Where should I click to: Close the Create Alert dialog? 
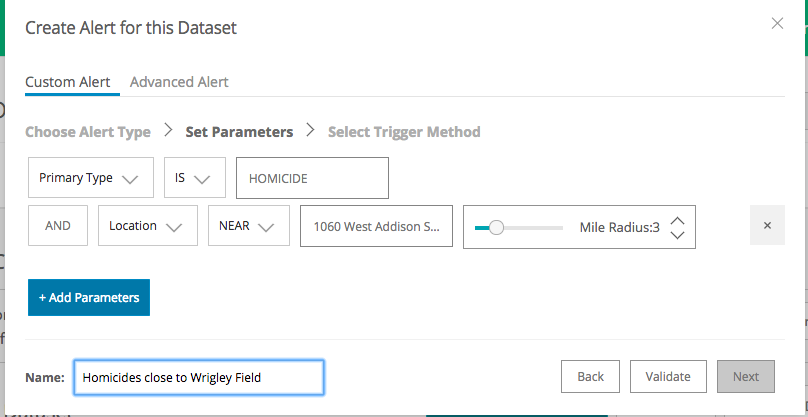[x=777, y=23]
